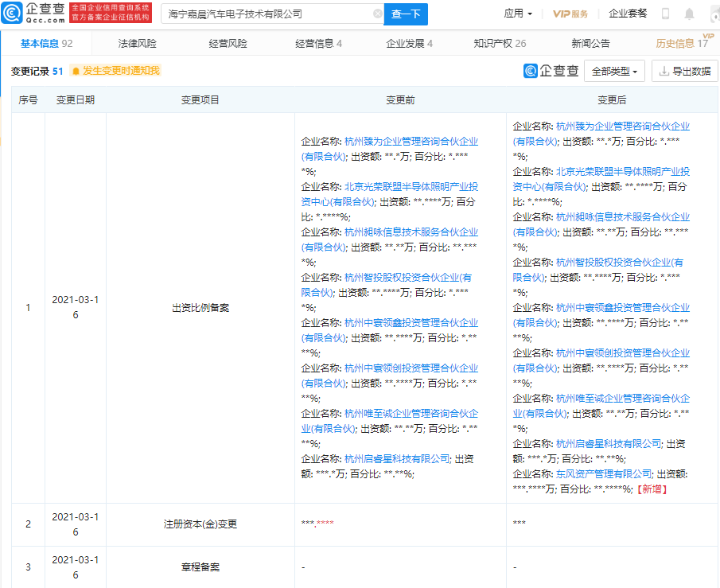Image resolution: width=720 pixels, height=588 pixels.
Task: Click the 变更前 column header
Action: click(x=400, y=100)
